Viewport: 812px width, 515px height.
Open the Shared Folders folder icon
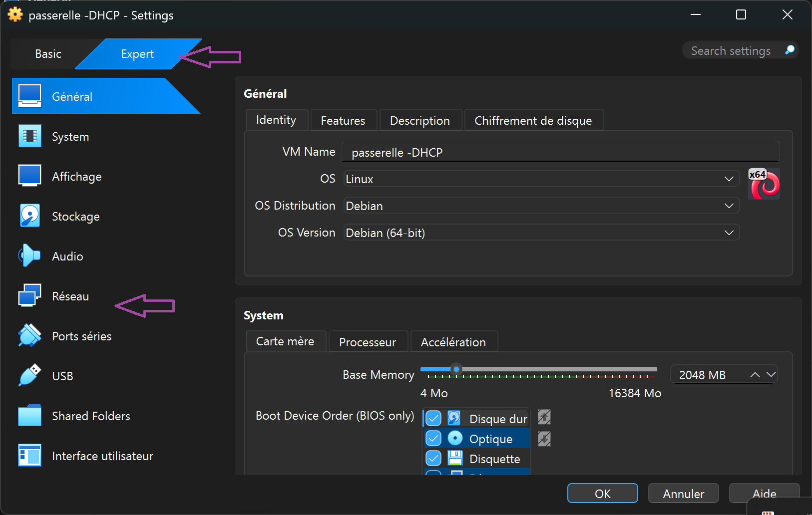pyautogui.click(x=29, y=416)
